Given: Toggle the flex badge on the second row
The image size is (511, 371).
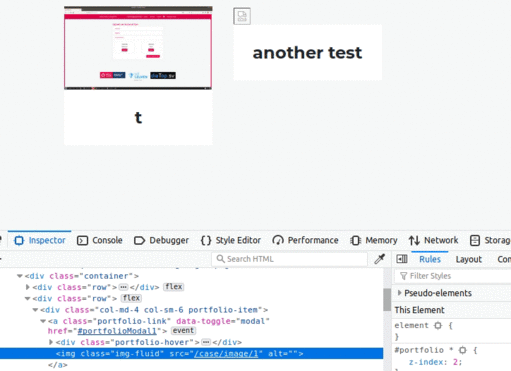Looking at the screenshot, I should [131, 298].
